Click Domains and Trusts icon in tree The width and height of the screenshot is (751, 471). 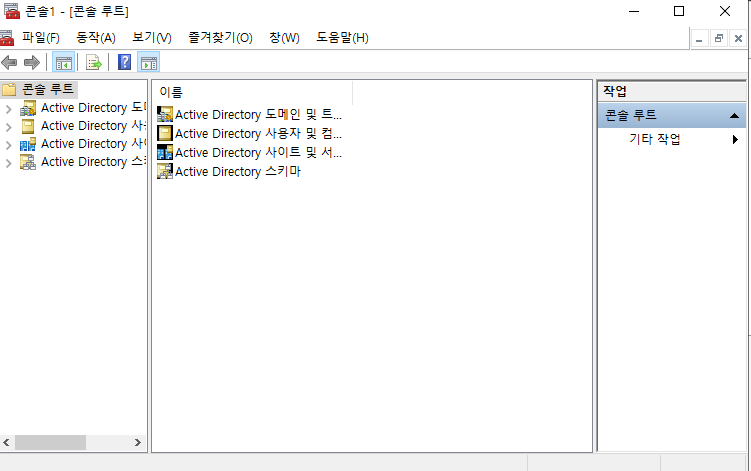pyautogui.click(x=28, y=108)
